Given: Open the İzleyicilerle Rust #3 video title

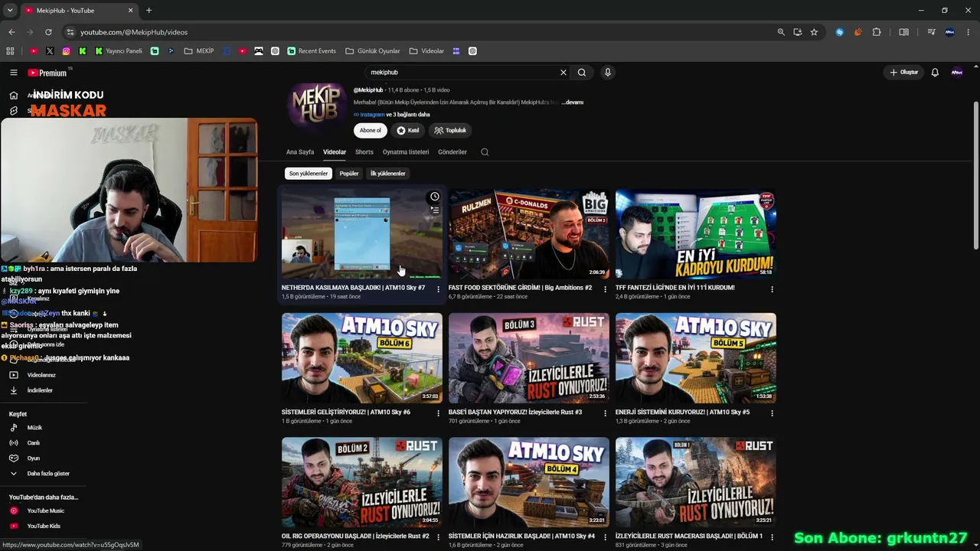Looking at the screenshot, I should (x=515, y=412).
